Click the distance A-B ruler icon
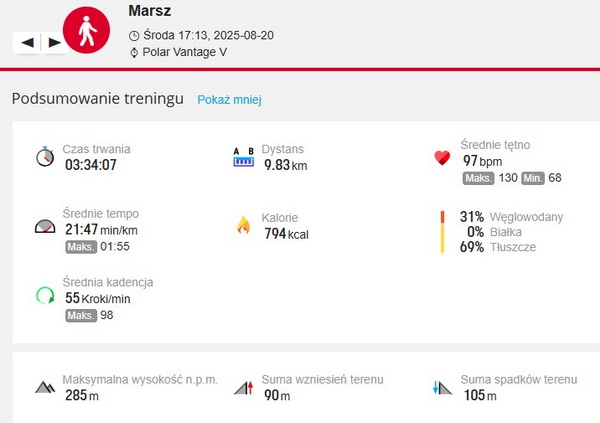 click(x=244, y=157)
